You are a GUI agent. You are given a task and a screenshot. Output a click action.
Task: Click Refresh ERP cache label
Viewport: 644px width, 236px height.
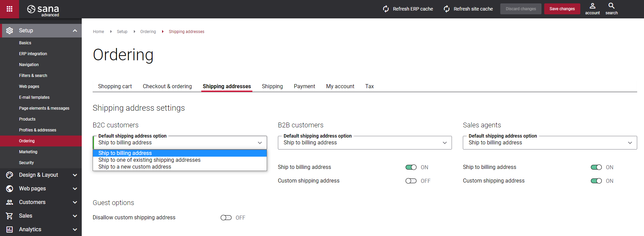point(413,9)
